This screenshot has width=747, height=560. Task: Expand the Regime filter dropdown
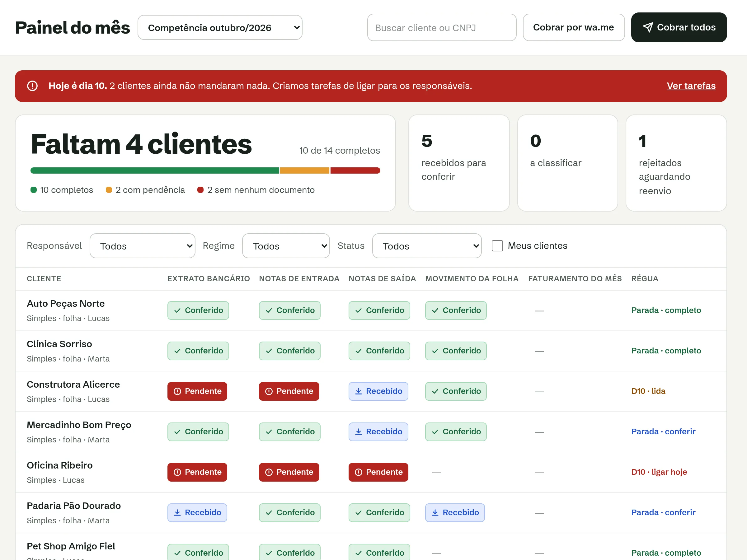[286, 246]
